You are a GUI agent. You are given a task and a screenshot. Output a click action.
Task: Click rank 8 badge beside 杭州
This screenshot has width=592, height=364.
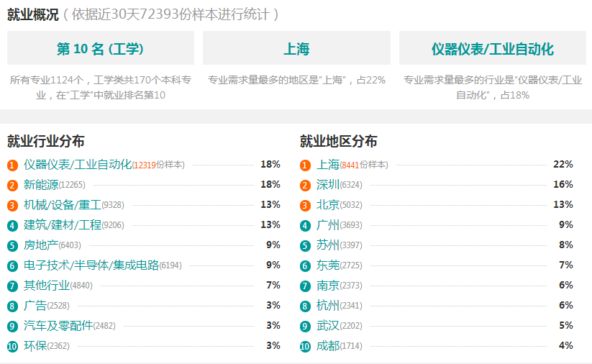[305, 306]
